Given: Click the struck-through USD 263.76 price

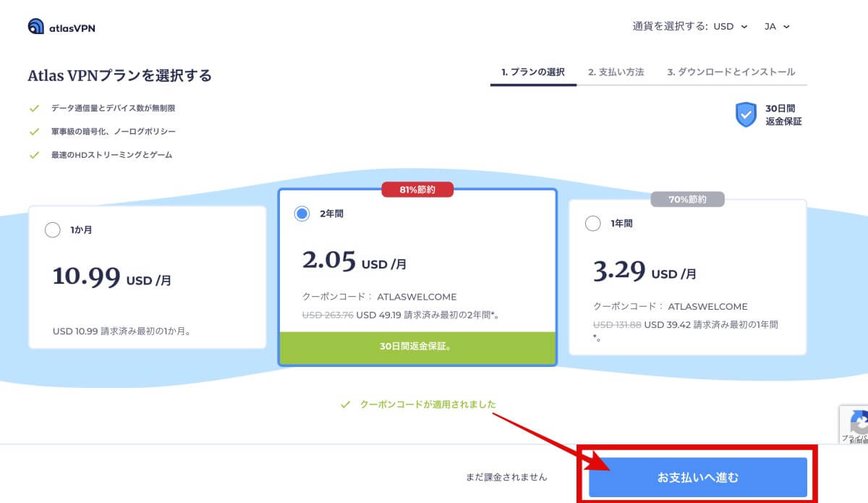Looking at the screenshot, I should point(328,315).
